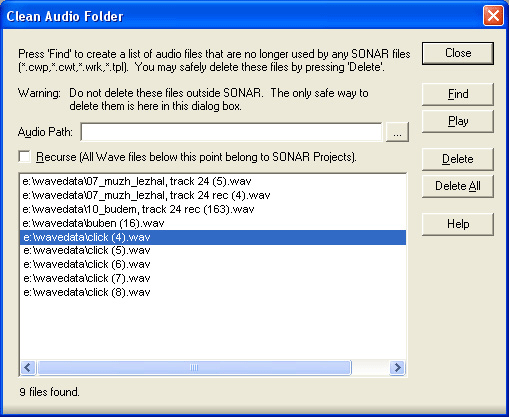The image size is (509, 417).
Task: Open Help for this dialog
Action: coord(458,224)
